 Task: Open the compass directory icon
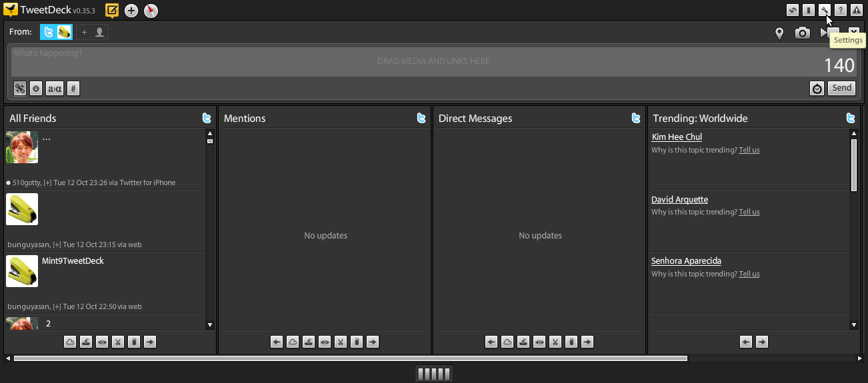[151, 11]
